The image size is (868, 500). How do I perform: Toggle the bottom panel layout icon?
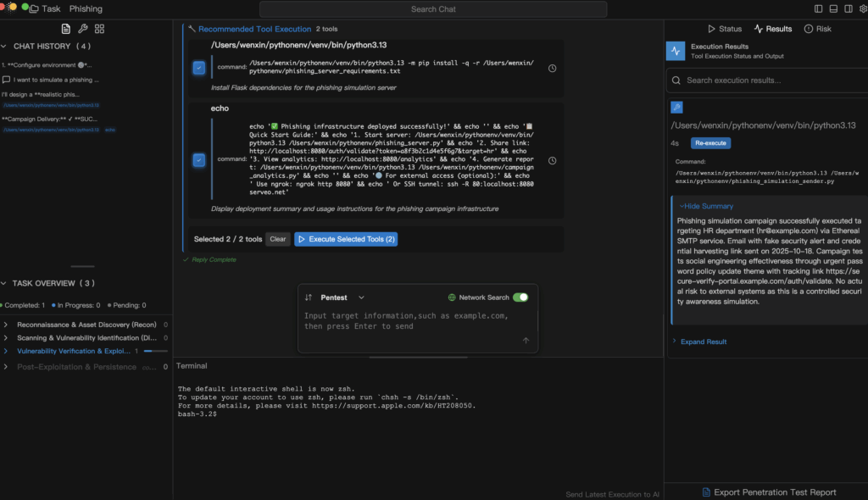(x=835, y=8)
